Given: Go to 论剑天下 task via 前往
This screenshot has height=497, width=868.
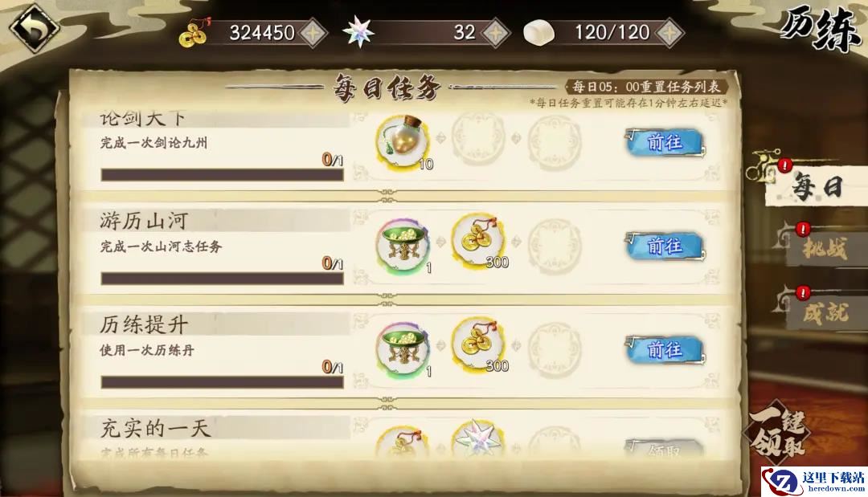Looking at the screenshot, I should 665,143.
